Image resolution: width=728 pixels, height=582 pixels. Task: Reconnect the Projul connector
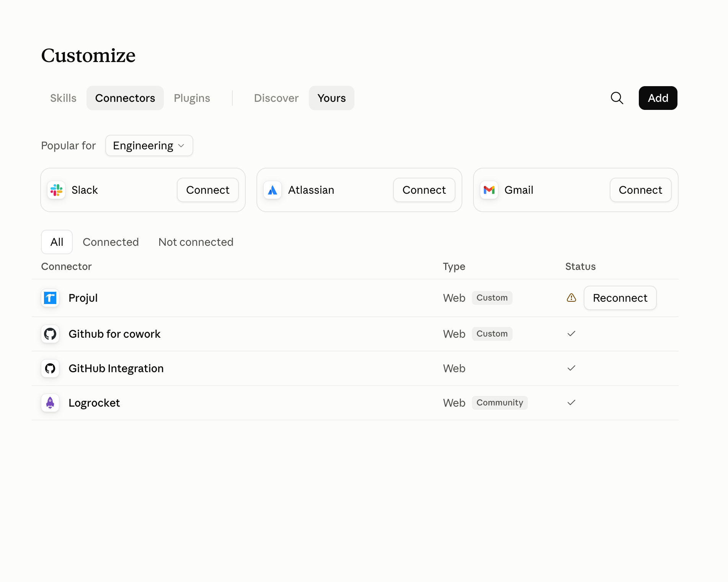(x=620, y=298)
